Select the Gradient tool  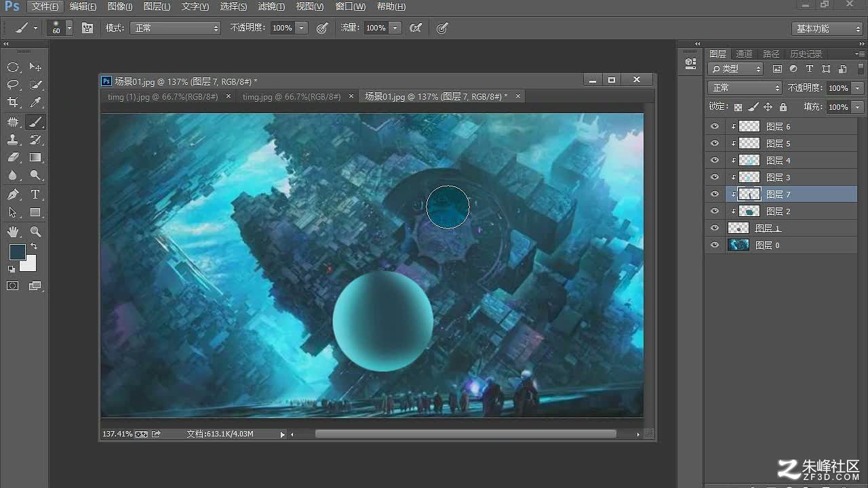click(x=35, y=157)
